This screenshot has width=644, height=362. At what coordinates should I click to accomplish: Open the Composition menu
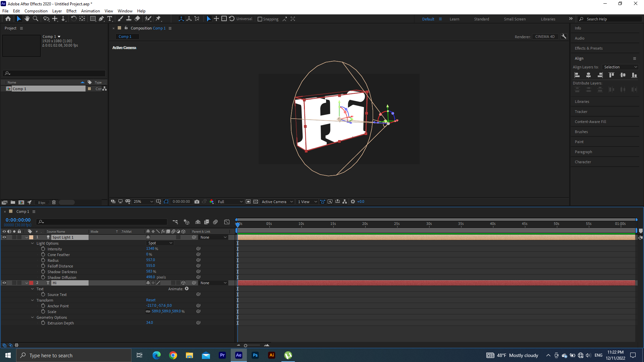pos(36,11)
